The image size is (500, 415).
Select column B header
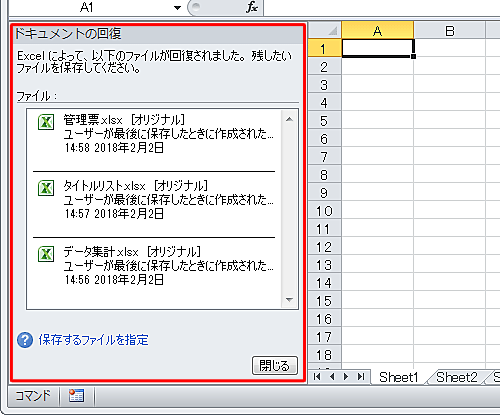450,31
